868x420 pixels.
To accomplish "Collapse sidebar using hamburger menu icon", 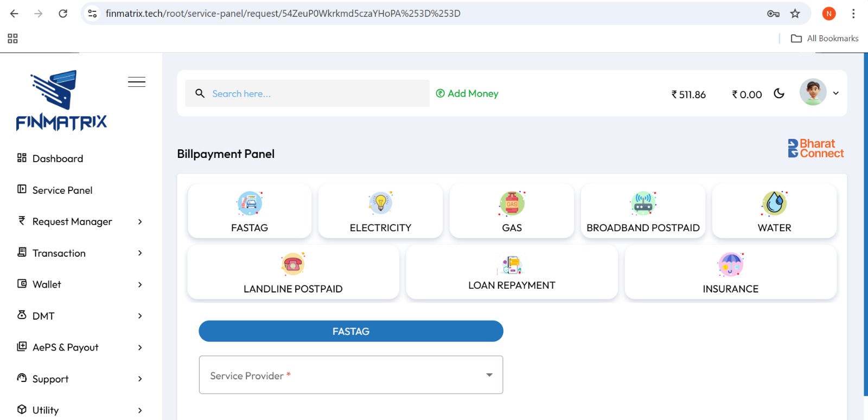I will pos(137,82).
